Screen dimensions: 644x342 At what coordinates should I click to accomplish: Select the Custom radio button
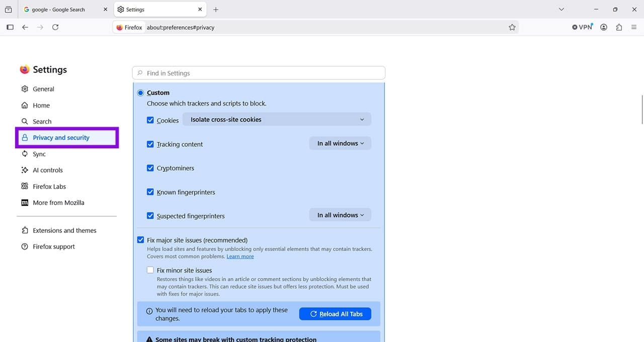coord(140,93)
